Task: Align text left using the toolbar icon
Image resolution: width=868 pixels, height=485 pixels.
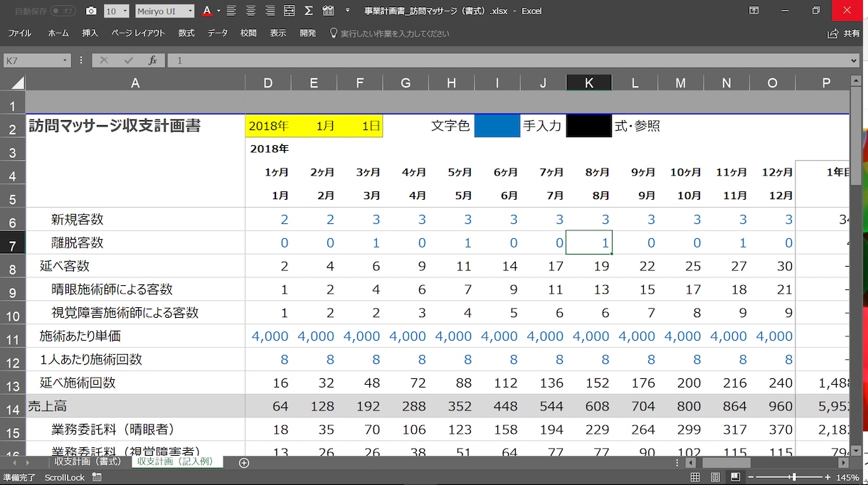Action: point(231,11)
